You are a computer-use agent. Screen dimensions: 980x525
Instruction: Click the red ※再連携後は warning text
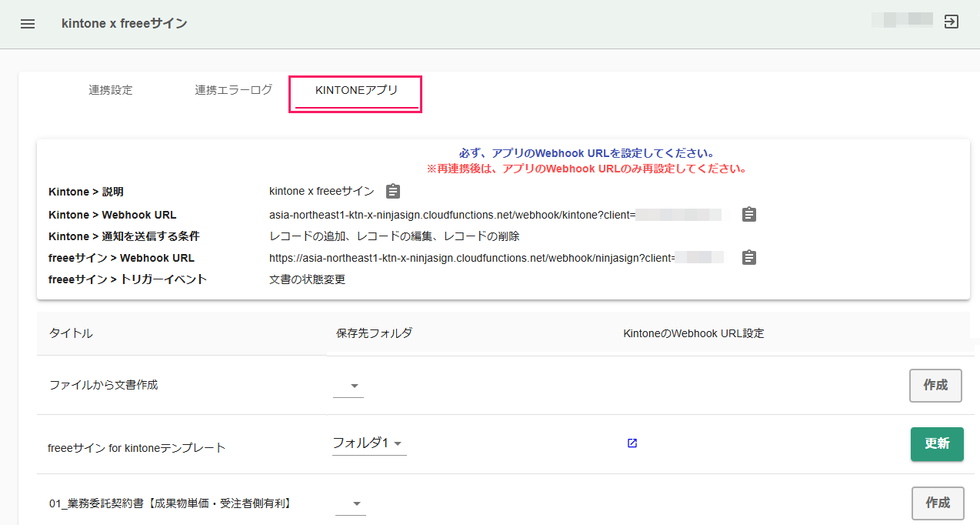[586, 169]
